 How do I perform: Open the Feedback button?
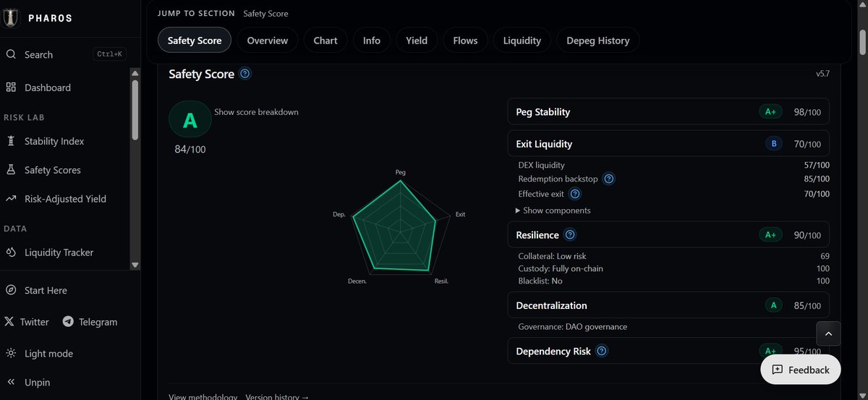[801, 370]
